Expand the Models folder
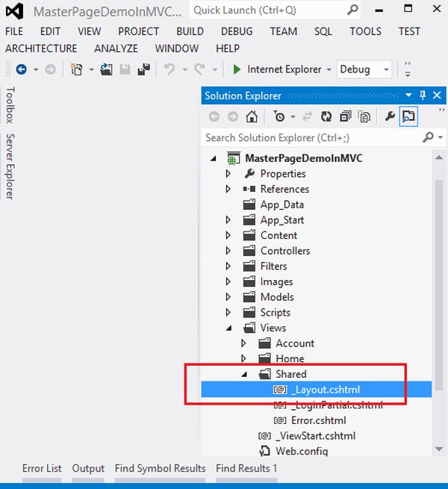This screenshot has height=489, width=448. (x=228, y=297)
